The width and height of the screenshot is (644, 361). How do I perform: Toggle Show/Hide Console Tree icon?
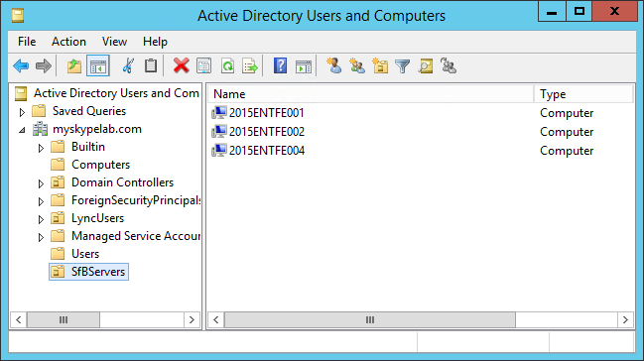(x=98, y=65)
